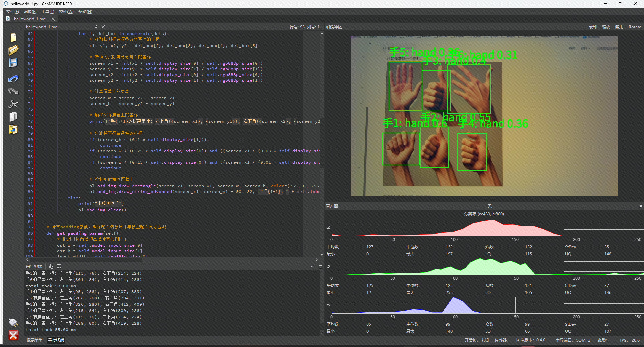Click the 开发板: 未知 status entry
Image resolution: width=644 pixels, height=347 pixels.
[477, 340]
